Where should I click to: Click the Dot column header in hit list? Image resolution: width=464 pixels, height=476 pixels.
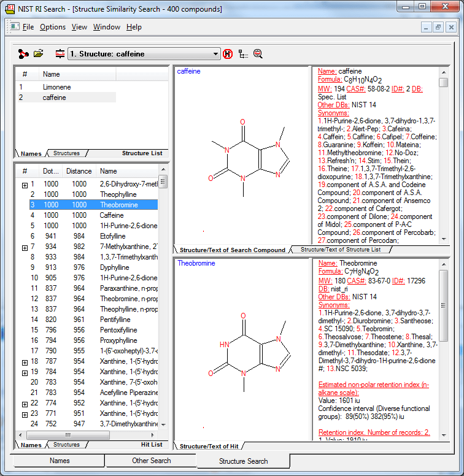tap(51, 171)
